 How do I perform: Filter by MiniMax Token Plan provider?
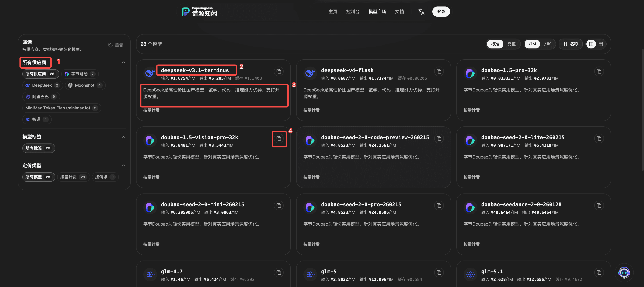tap(61, 108)
